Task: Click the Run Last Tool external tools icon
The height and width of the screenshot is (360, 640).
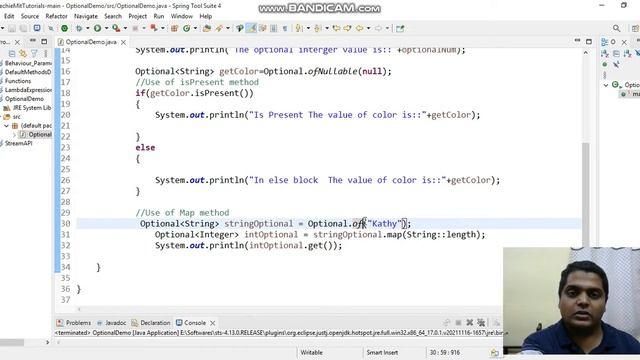Action: click(x=116, y=28)
